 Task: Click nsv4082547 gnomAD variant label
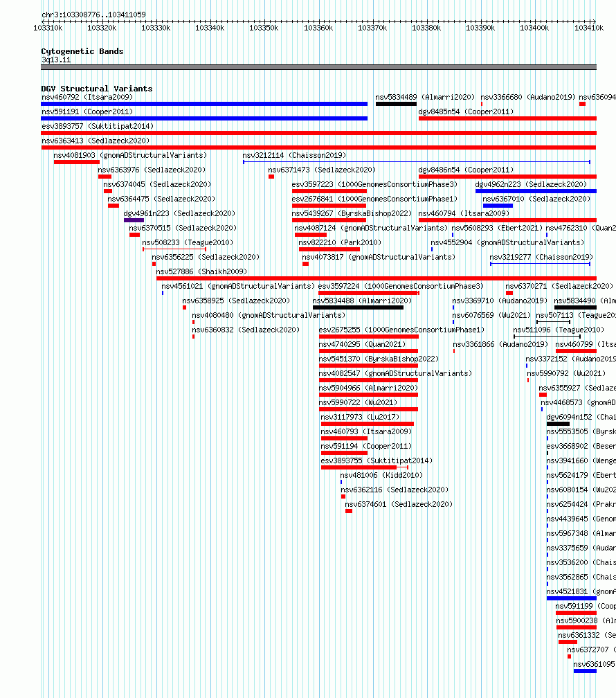tap(396, 373)
